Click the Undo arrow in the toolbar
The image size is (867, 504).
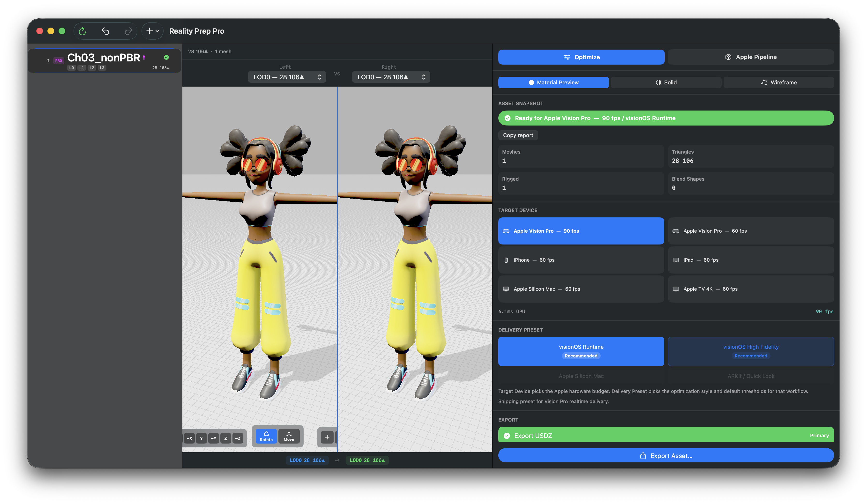(x=105, y=31)
